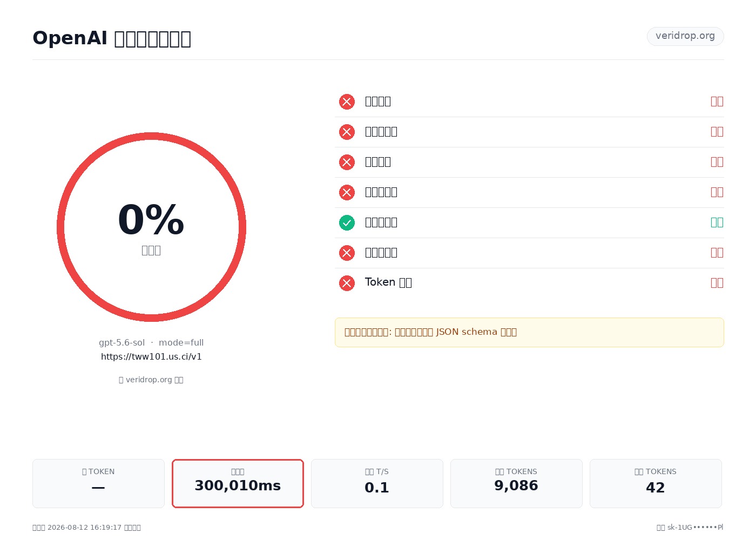Click the red X icon of third check row
Viewport: 756px width, 540px height.
(347, 162)
